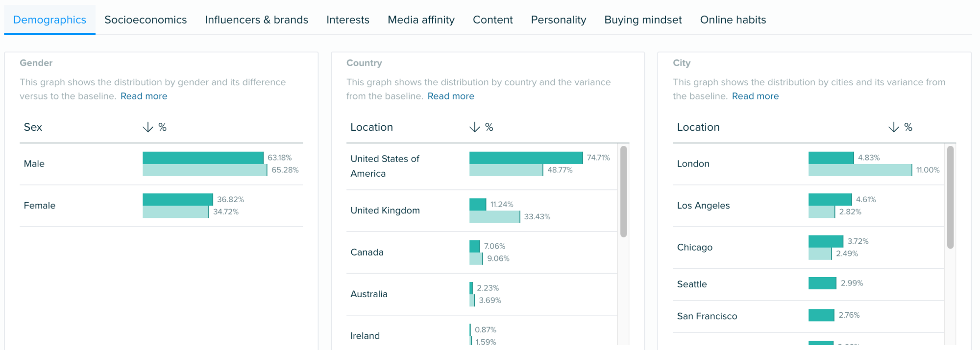This screenshot has width=980, height=350.
Task: Switch to Buying mindset tab
Action: tap(643, 20)
